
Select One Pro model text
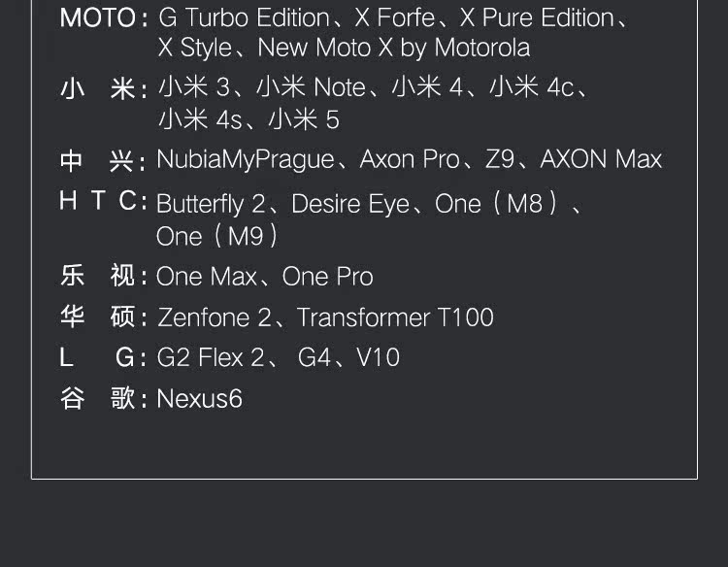point(327,277)
